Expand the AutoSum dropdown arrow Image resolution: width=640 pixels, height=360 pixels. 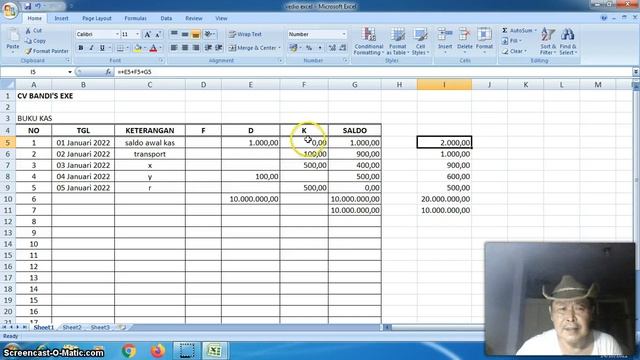[x=536, y=31]
